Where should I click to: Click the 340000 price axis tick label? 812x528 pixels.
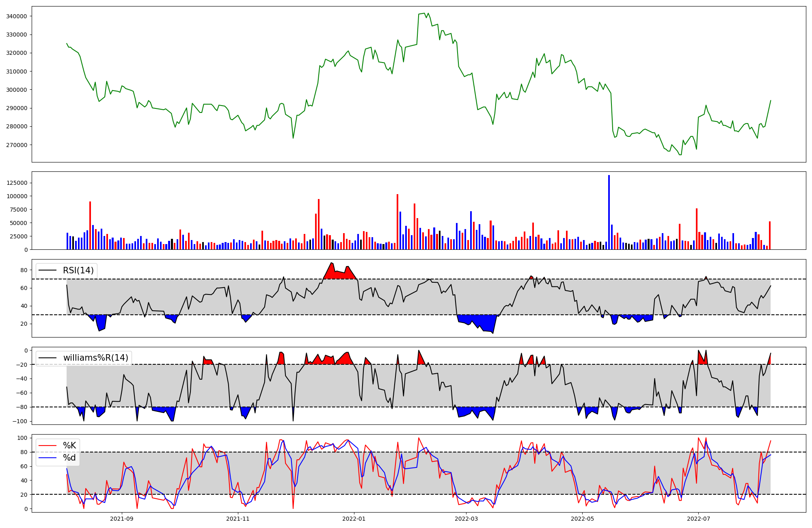tap(17, 16)
